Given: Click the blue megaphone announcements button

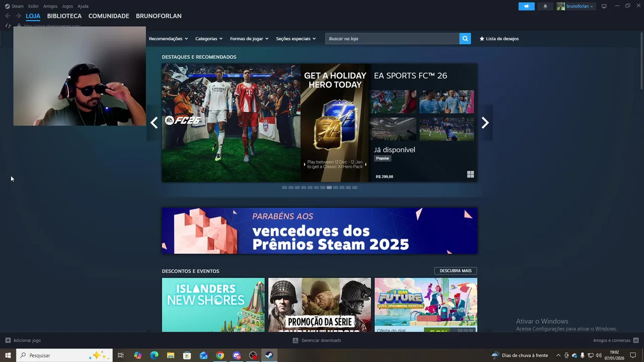Looking at the screenshot, I should [526, 6].
